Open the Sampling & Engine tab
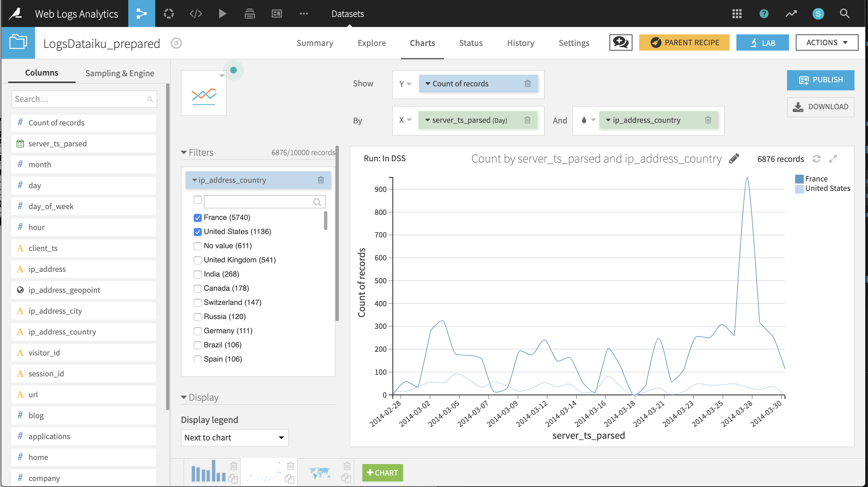Screen dimensions: 868x487 [x=119, y=73]
